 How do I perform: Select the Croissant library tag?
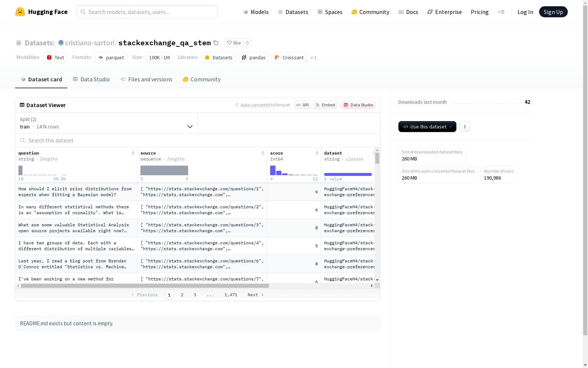289,57
